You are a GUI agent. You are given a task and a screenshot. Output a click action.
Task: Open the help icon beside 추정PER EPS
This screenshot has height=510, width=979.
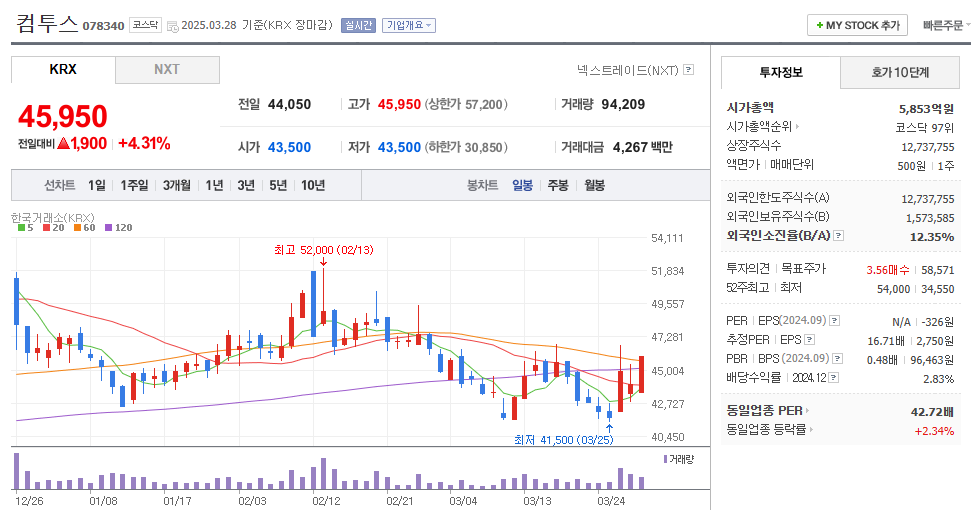click(x=810, y=340)
